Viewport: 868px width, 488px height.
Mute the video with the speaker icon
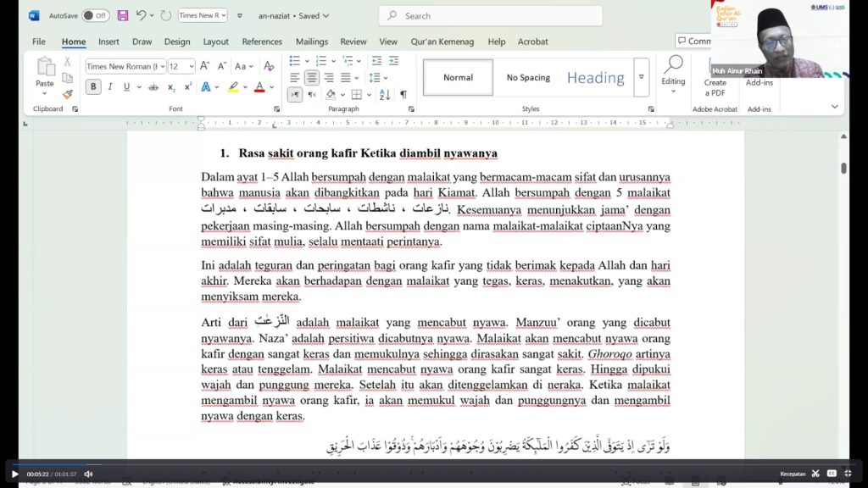pyautogui.click(x=88, y=474)
